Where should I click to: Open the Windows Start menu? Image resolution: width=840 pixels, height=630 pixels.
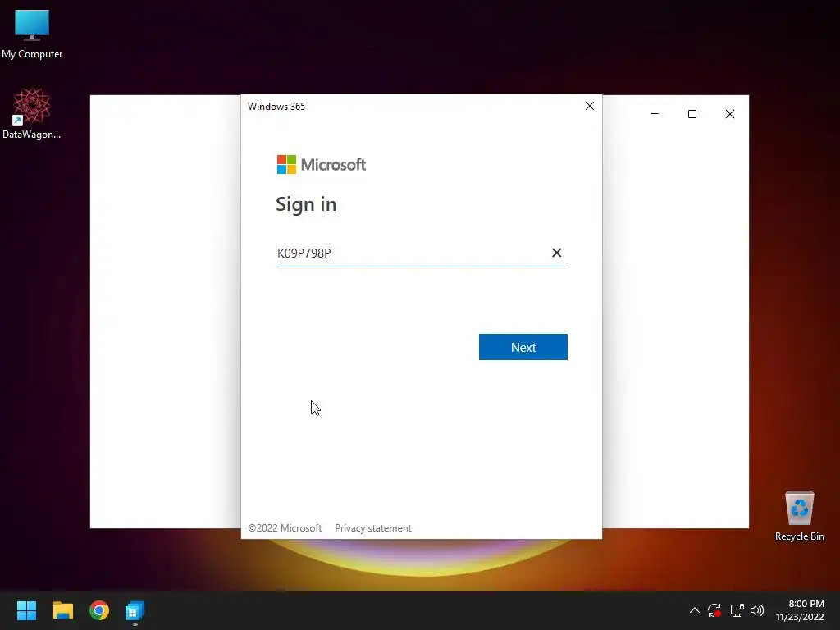[26, 610]
